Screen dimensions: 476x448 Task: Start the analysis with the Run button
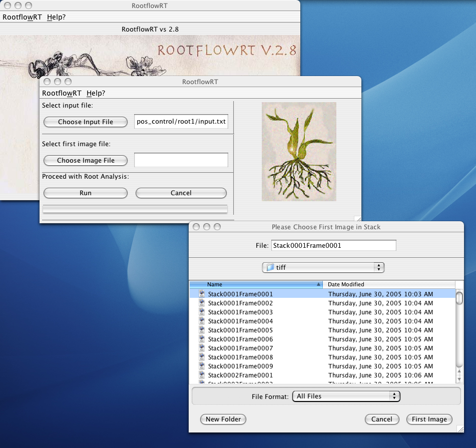(x=86, y=193)
